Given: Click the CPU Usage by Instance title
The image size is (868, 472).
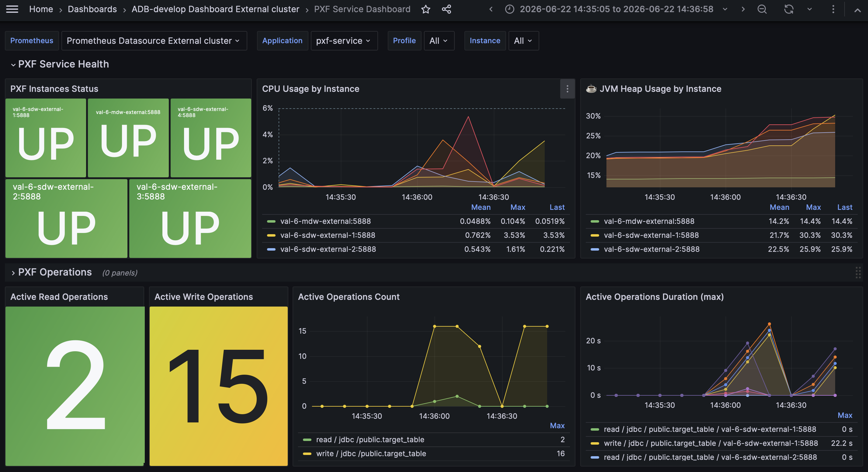Looking at the screenshot, I should pos(310,89).
